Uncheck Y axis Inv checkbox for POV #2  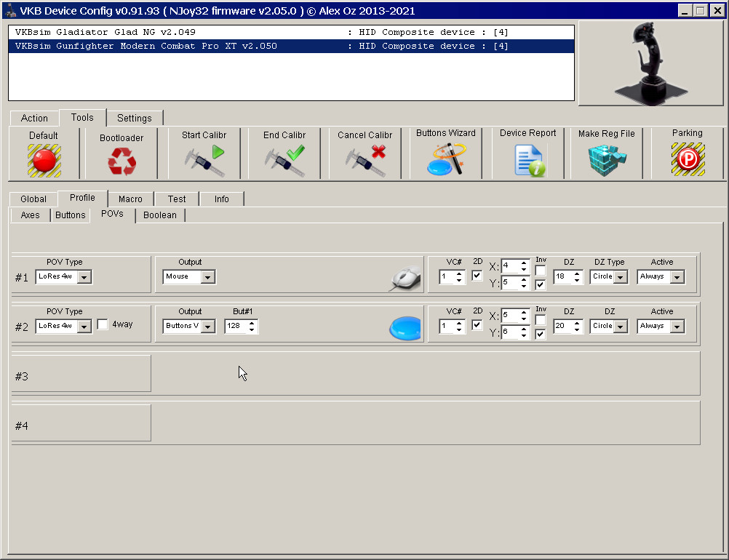tap(541, 334)
